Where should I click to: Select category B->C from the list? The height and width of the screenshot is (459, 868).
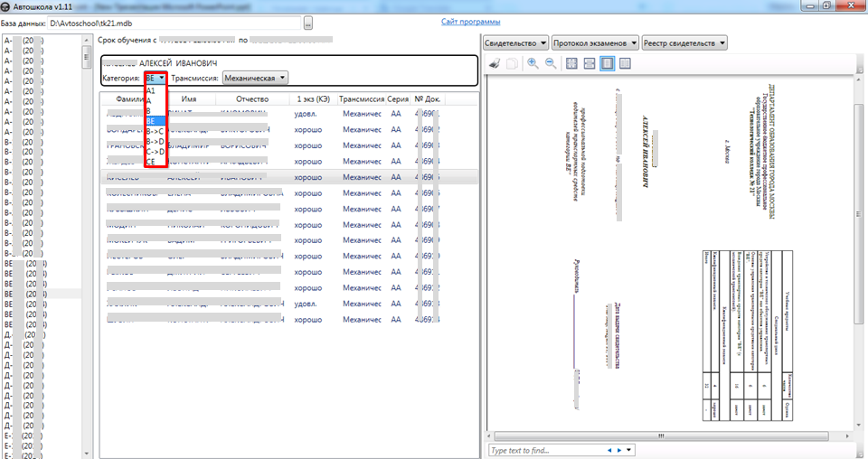(x=155, y=131)
